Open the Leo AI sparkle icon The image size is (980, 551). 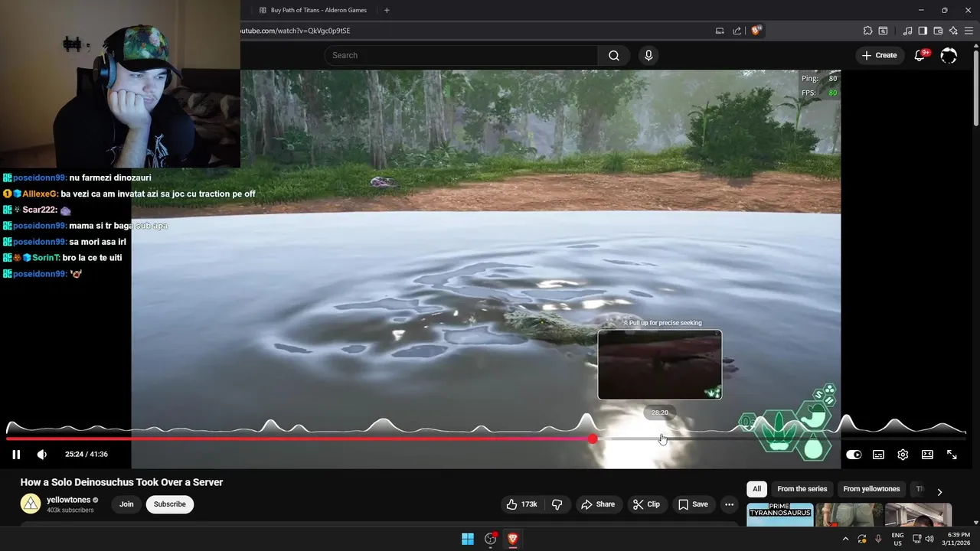(x=953, y=31)
